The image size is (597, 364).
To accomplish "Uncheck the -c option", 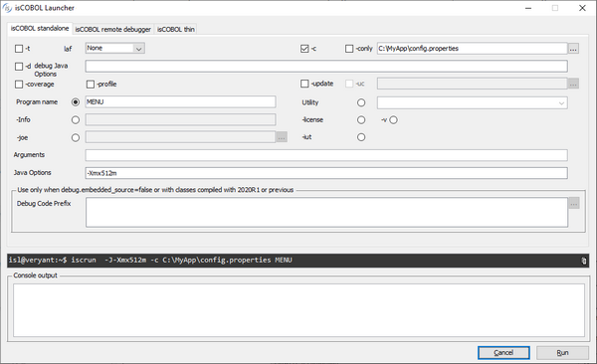I will pyautogui.click(x=304, y=49).
